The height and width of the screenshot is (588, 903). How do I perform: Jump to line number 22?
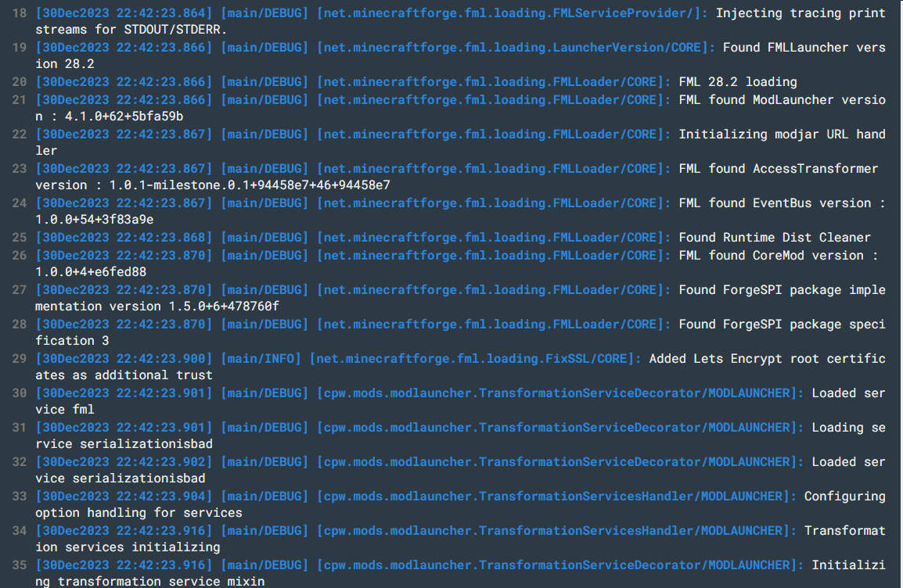pos(20,134)
